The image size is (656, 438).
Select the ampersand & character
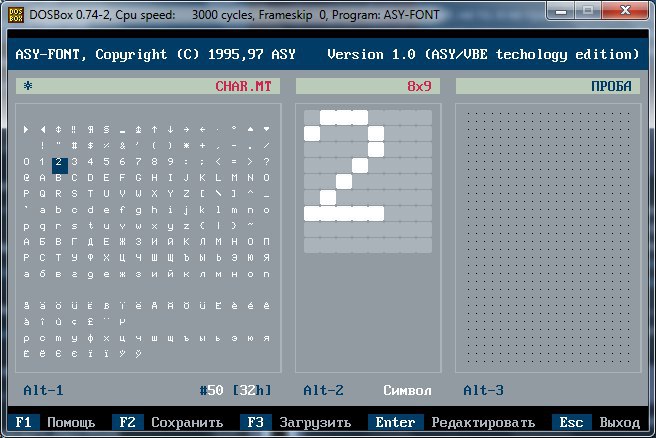tap(122, 146)
